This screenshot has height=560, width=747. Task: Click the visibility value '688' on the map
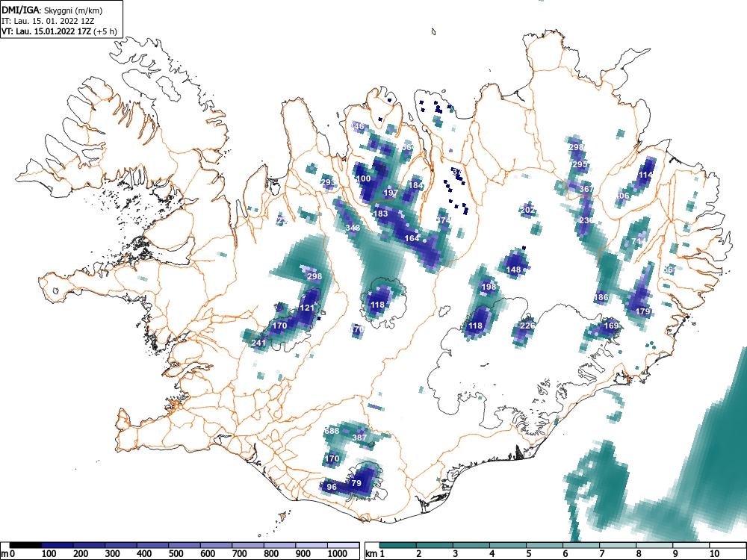(332, 431)
